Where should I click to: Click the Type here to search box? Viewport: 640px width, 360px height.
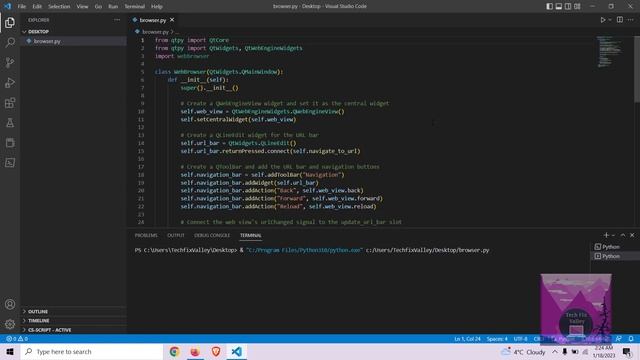[92, 351]
